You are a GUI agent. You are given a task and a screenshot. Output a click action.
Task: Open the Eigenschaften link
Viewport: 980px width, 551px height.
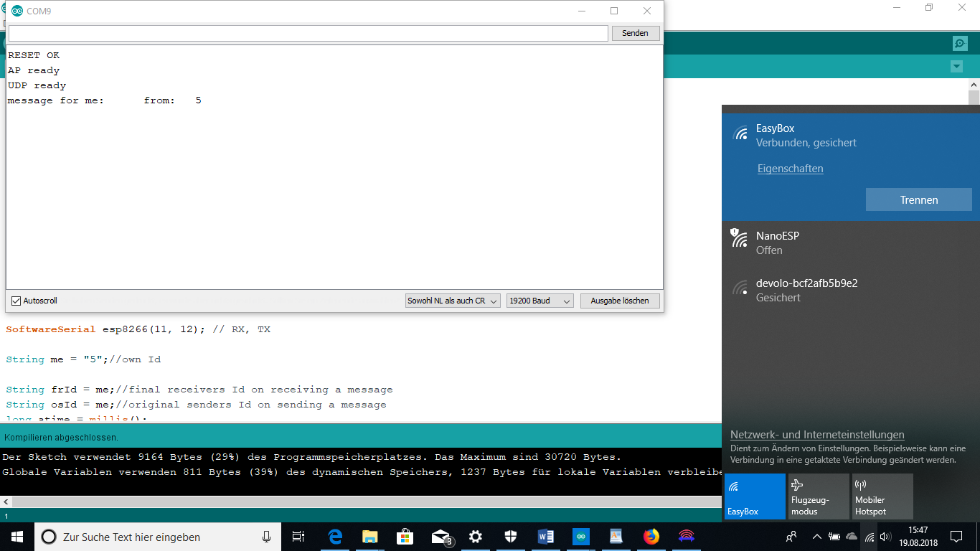(x=790, y=169)
